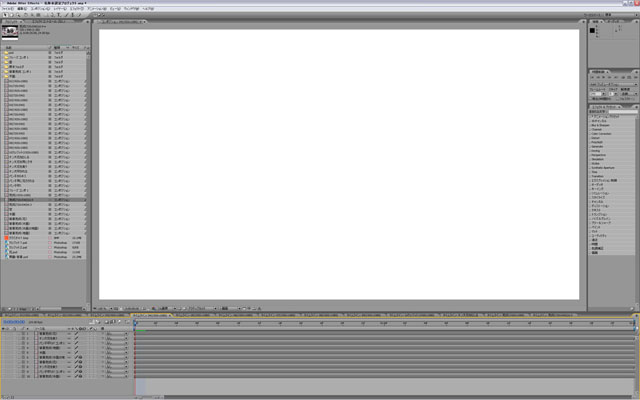This screenshot has width=640, height=400.
Task: Open the ヘルプ (Help) menu
Action: [148, 9]
